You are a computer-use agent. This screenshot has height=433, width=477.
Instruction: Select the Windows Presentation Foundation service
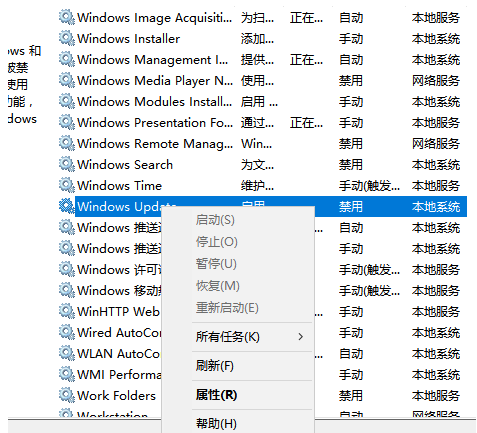click(x=262, y=123)
